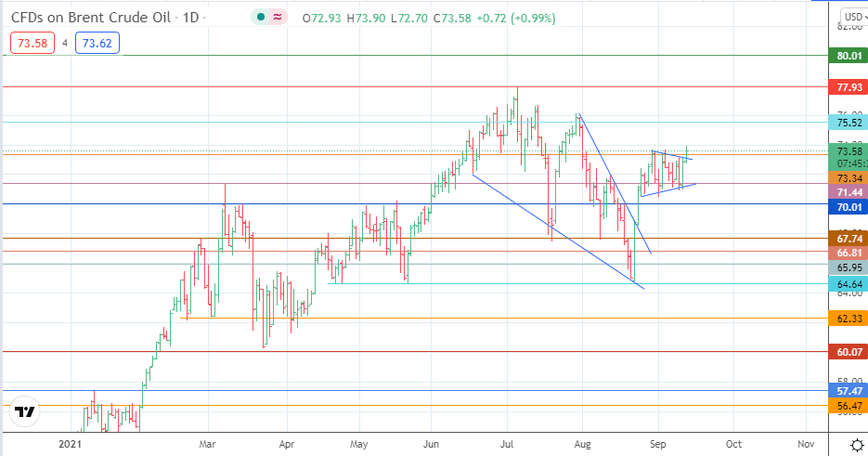Viewport: 868px width, 456px height.
Task: Click the Sep label on time axis
Action: pyautogui.click(x=657, y=444)
